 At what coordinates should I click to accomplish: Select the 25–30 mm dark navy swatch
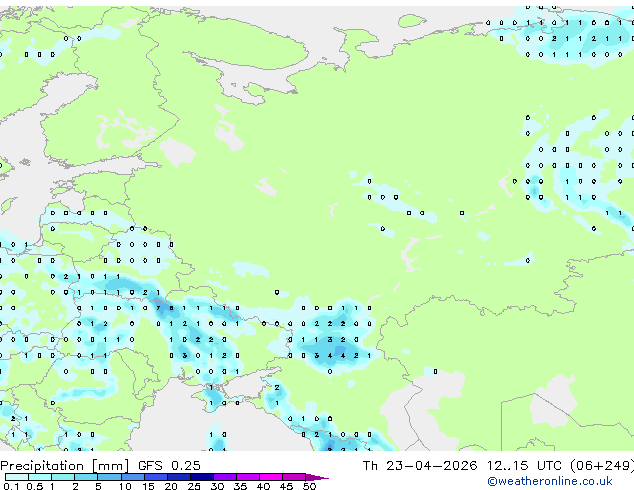201,477
